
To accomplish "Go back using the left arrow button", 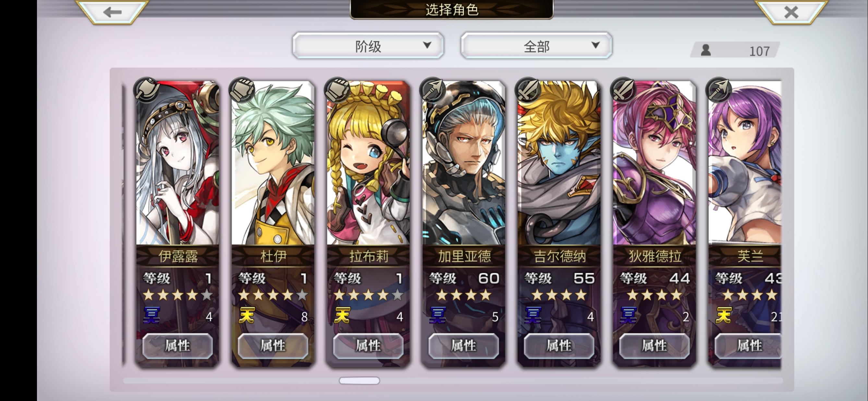I will tap(112, 12).
